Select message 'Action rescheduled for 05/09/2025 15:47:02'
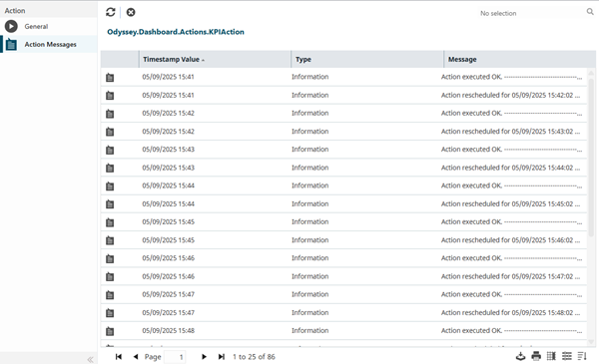 coord(510,276)
